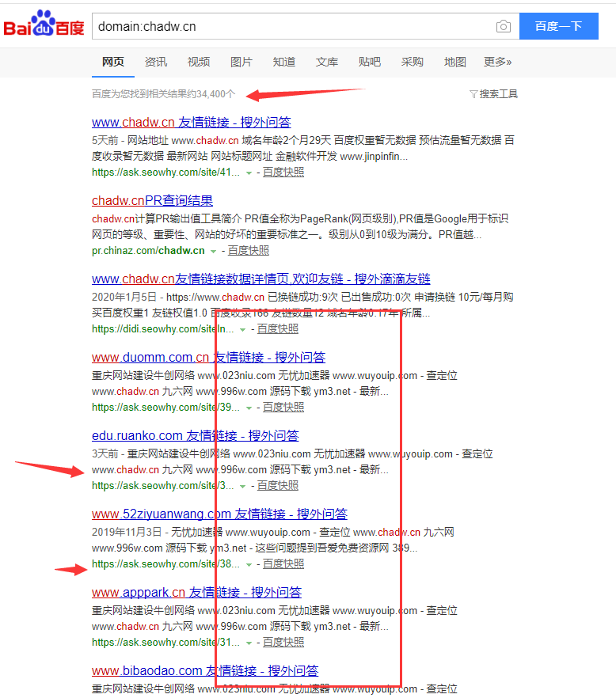Click URL https://ask.seowhy.com/site/39...
The width and height of the screenshot is (616, 698).
click(165, 408)
